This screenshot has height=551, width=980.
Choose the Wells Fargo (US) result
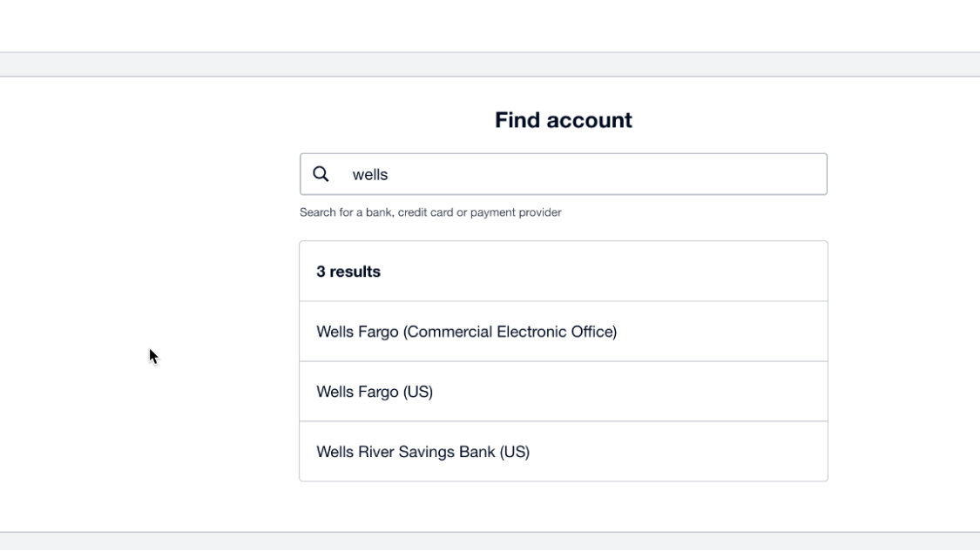click(x=375, y=392)
